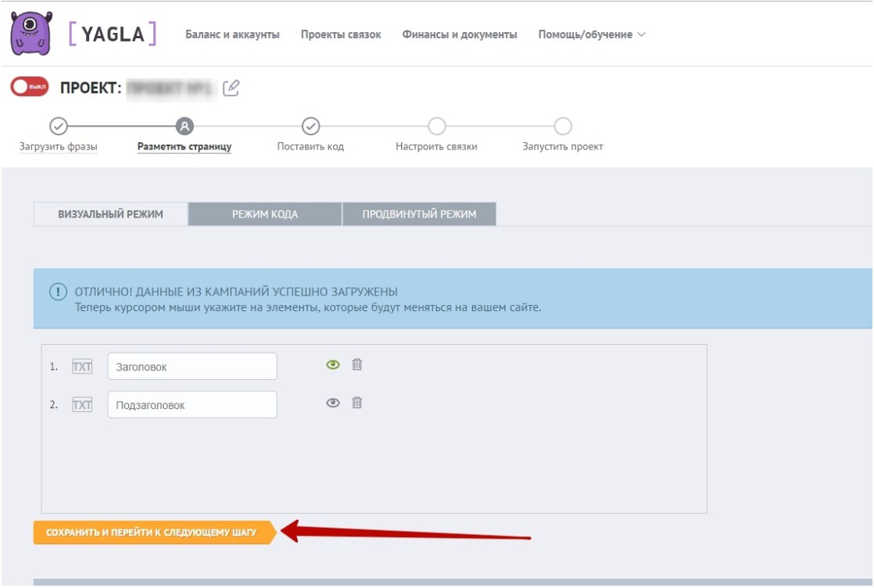Expand the Помощь/обучение dropdown menu

(591, 34)
